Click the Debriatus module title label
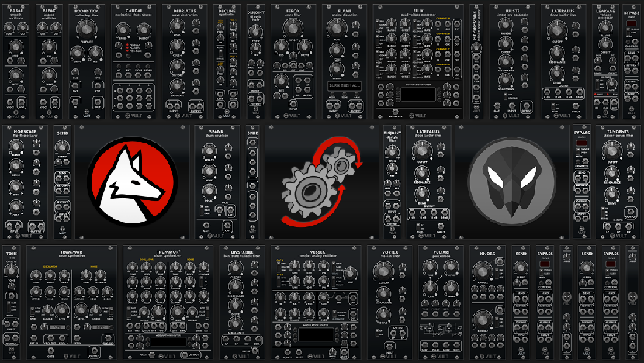The image size is (644, 363). (x=185, y=10)
